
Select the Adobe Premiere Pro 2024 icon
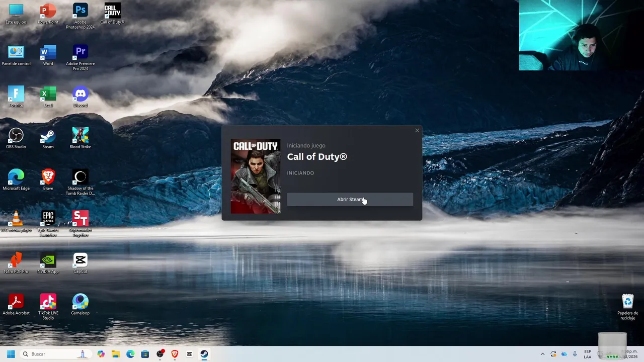(x=80, y=58)
